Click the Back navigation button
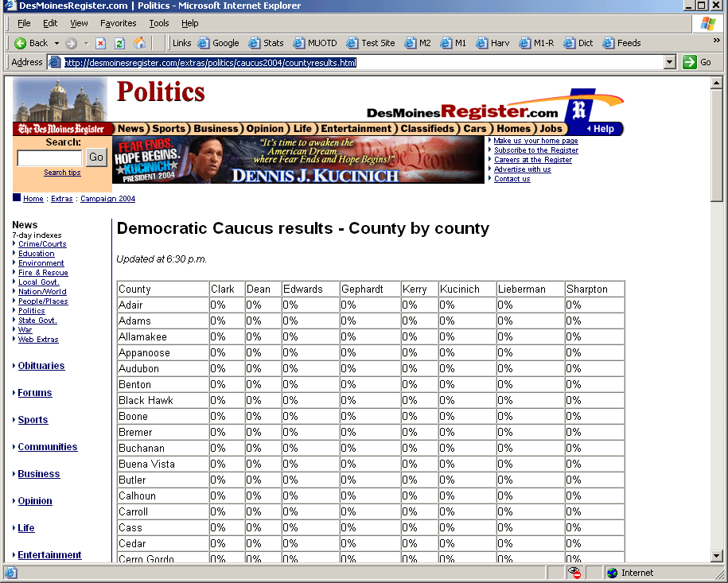Screen dimensions: 728x583 [x=31, y=43]
